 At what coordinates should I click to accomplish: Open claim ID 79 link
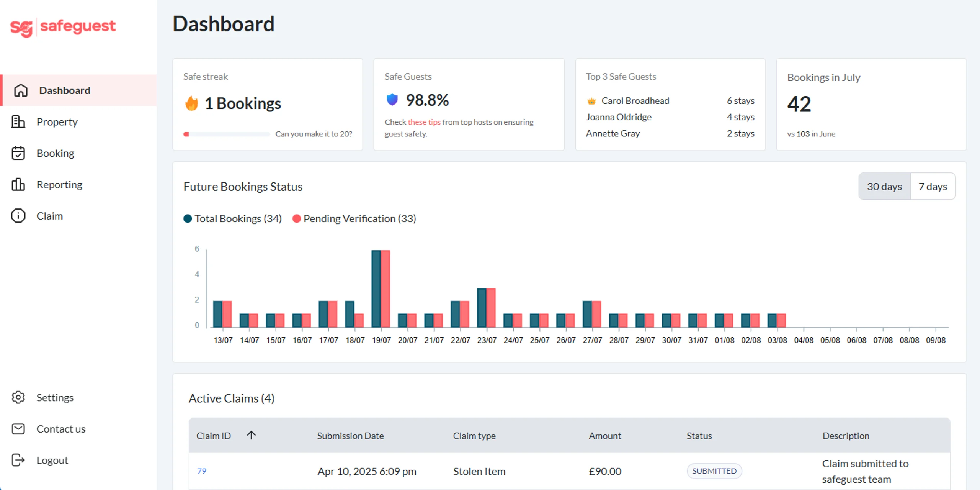[x=201, y=471]
